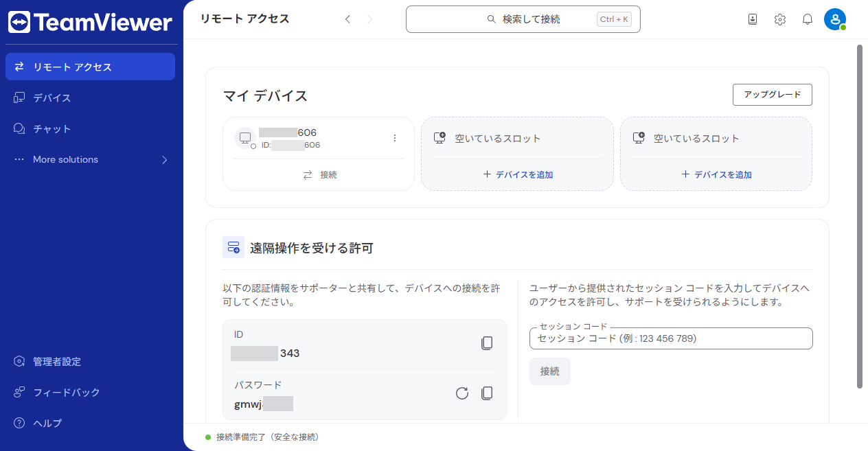Open the user profile avatar

pos(834,19)
